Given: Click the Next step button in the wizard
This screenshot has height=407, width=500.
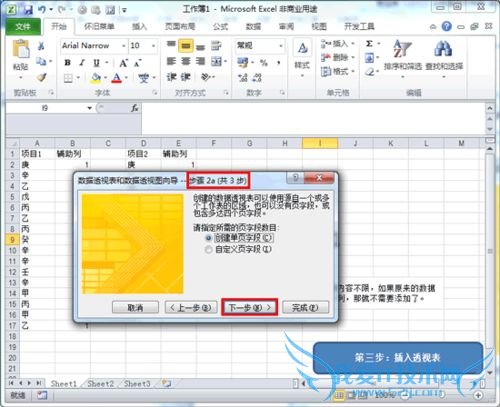Looking at the screenshot, I should 250,307.
